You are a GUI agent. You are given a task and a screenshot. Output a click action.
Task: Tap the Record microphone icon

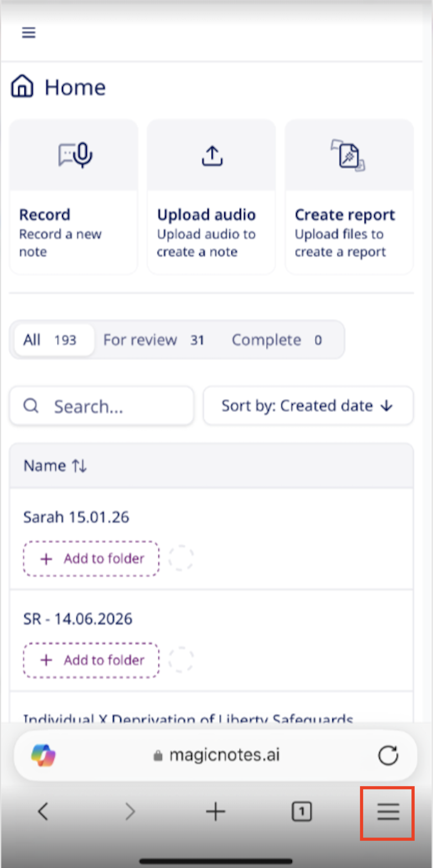pyautogui.click(x=75, y=155)
